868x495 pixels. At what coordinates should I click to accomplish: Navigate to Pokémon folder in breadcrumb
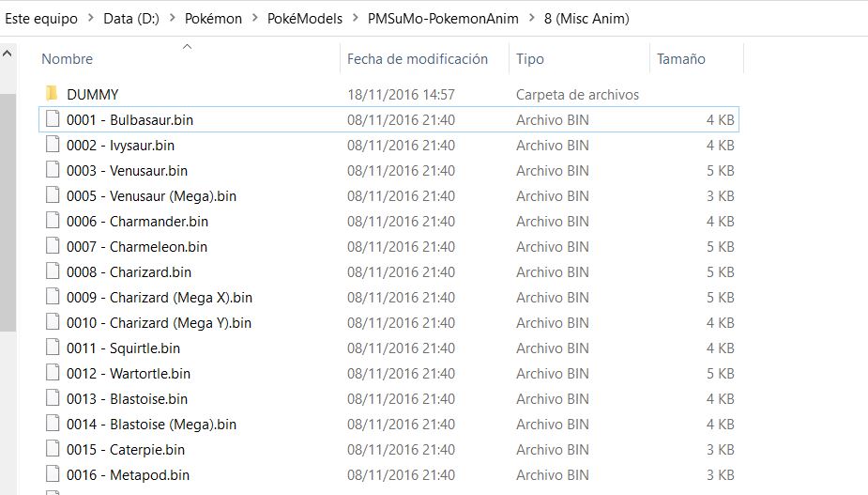(213, 18)
